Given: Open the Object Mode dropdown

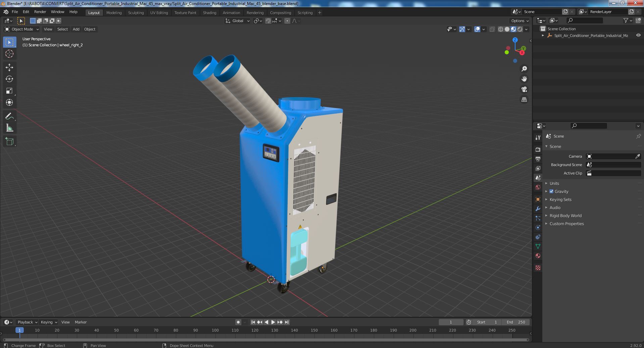Looking at the screenshot, I should (x=22, y=29).
